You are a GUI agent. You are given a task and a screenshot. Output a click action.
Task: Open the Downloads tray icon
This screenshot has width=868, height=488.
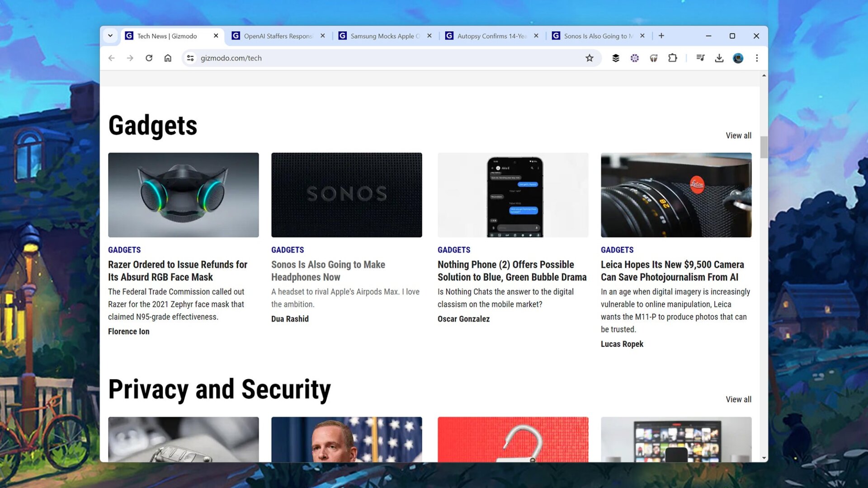click(719, 58)
